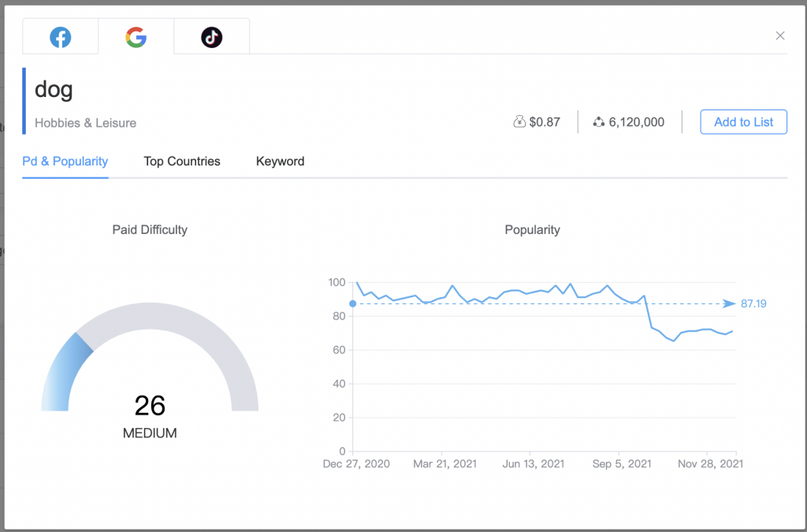Click the Add to List button
This screenshot has width=807, height=532.
point(743,121)
